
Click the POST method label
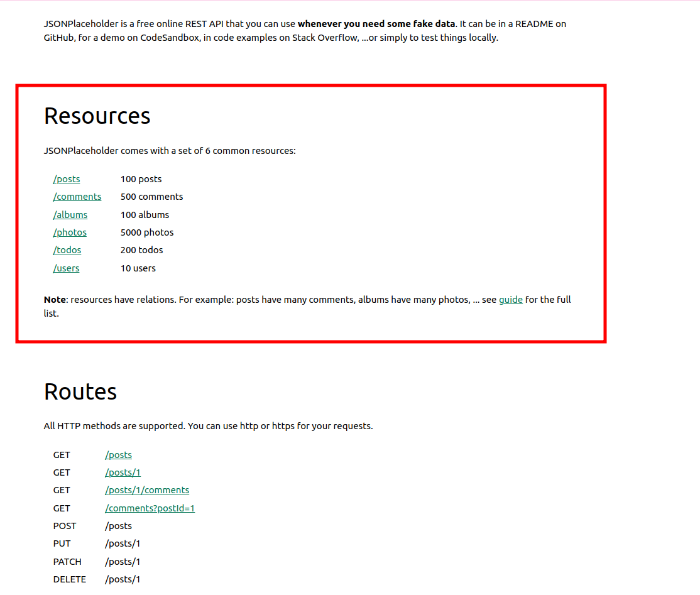point(65,526)
